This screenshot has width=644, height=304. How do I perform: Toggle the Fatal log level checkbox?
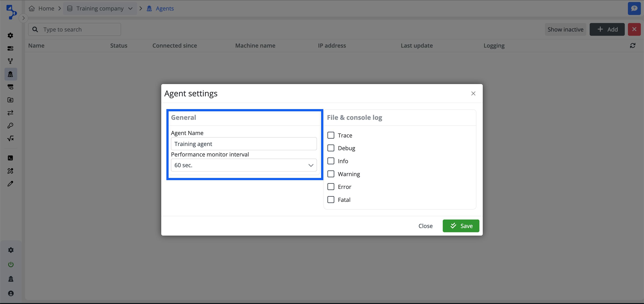[x=331, y=200]
